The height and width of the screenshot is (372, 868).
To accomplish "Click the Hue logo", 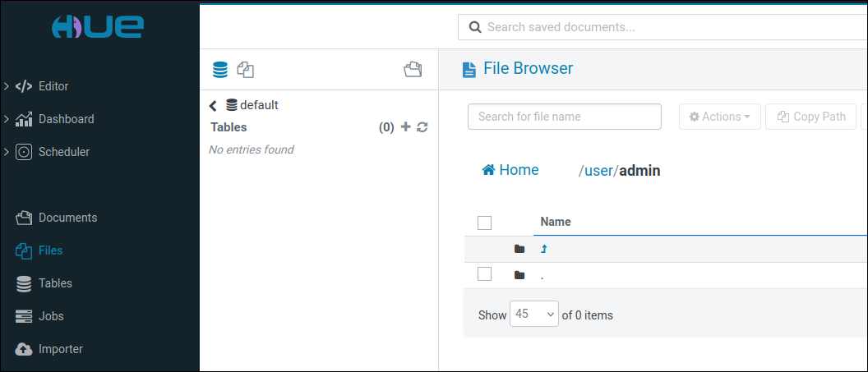I will pos(98,26).
